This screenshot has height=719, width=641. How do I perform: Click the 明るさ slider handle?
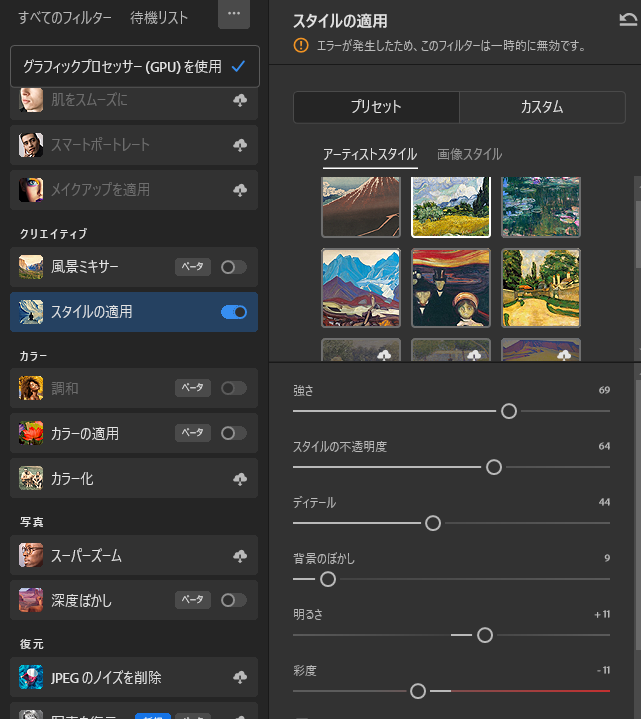[485, 635]
